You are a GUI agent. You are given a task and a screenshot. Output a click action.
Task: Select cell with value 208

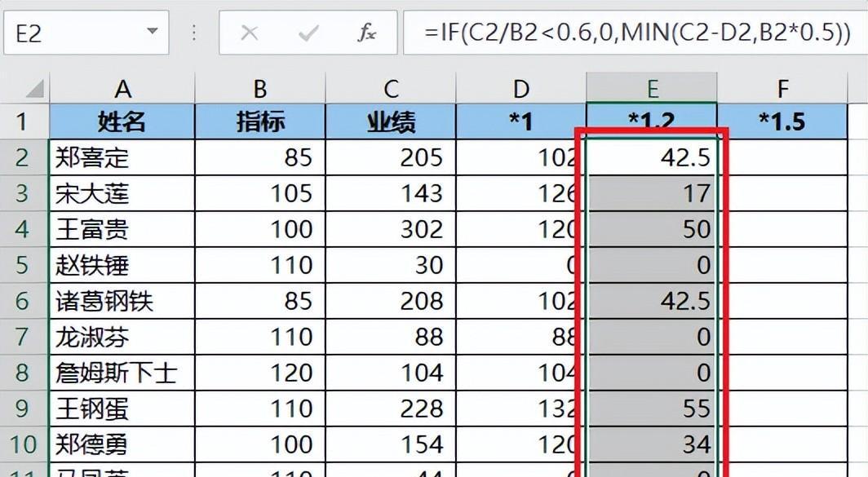tap(391, 301)
